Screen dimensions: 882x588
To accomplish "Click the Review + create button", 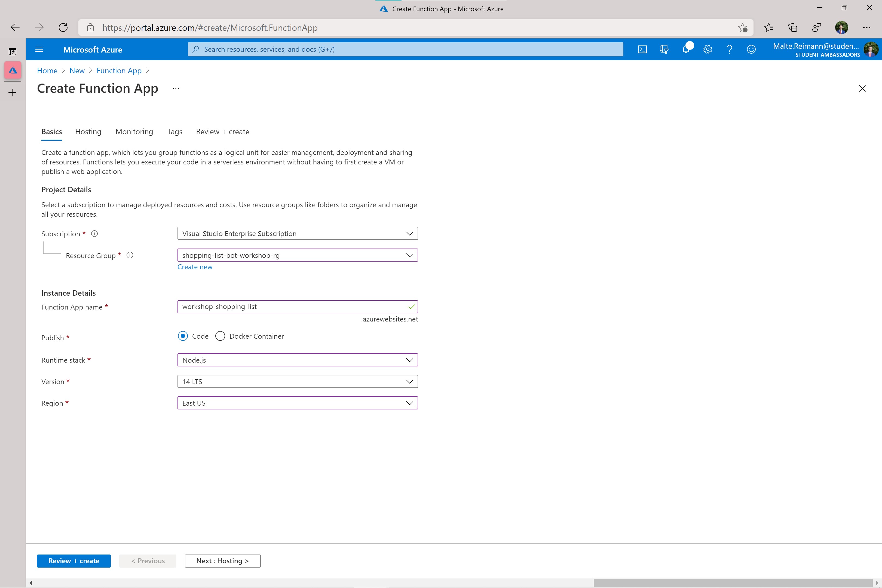I will 74,561.
